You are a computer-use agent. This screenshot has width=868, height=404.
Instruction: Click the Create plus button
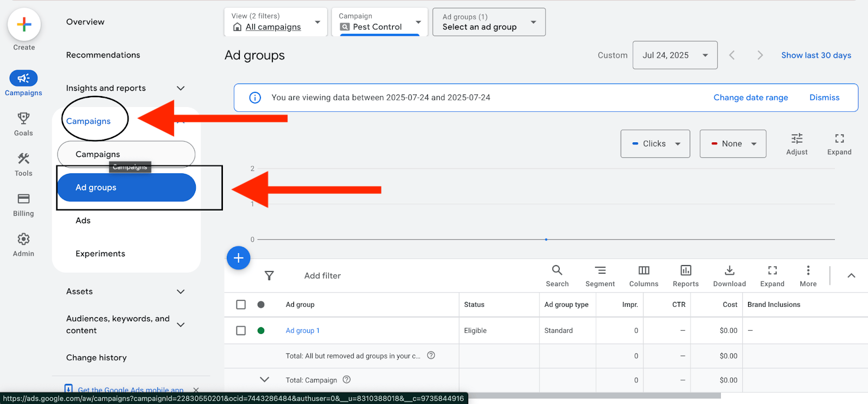[24, 24]
